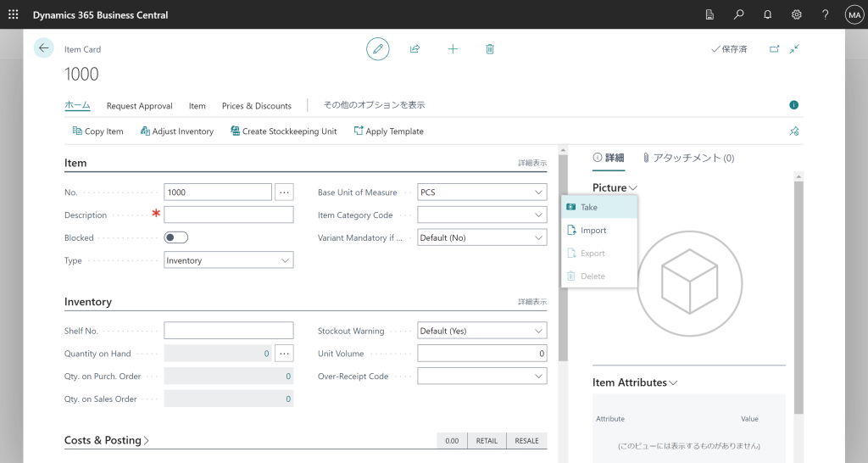
Task: Choose Import in the Picture menu
Action: pyautogui.click(x=599, y=231)
